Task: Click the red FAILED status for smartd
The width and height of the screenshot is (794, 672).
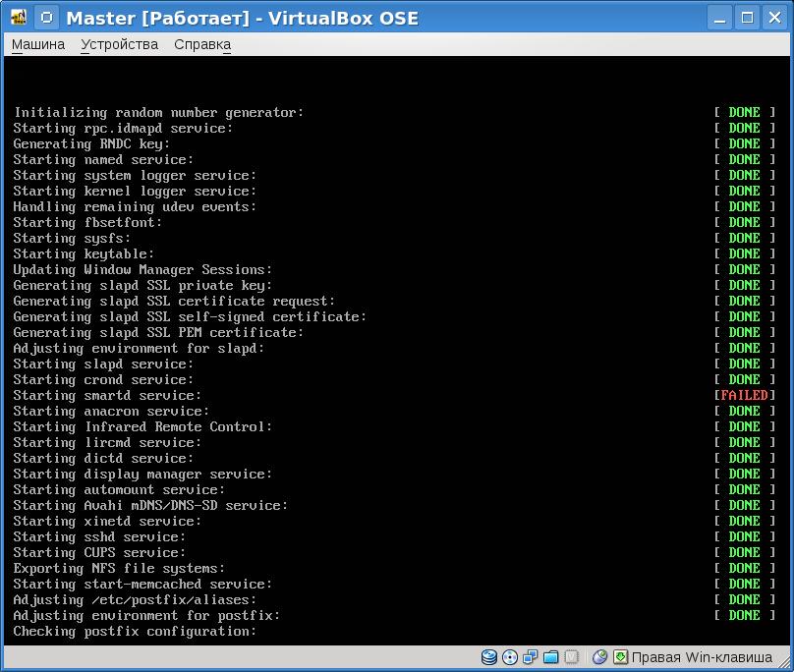Action: [x=744, y=395]
